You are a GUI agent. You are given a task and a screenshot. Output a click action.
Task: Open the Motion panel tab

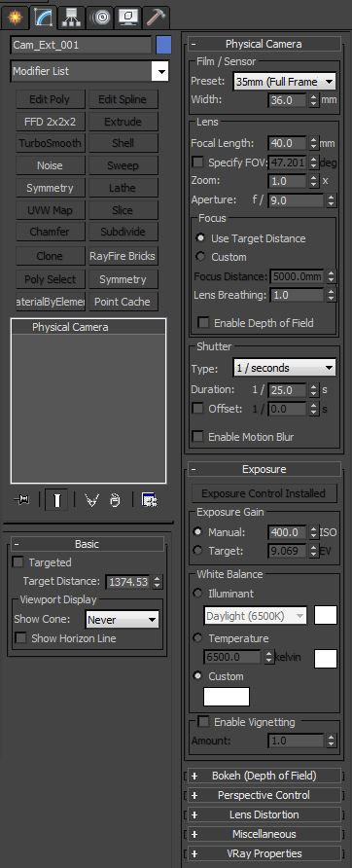[100, 18]
